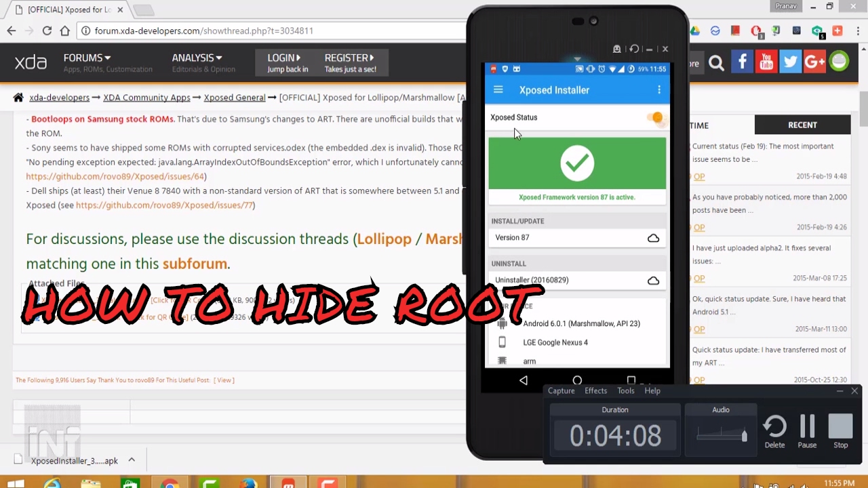868x488 pixels.
Task: Tap cloud icon next to Uninstaller (20160829)
Action: [653, 281]
